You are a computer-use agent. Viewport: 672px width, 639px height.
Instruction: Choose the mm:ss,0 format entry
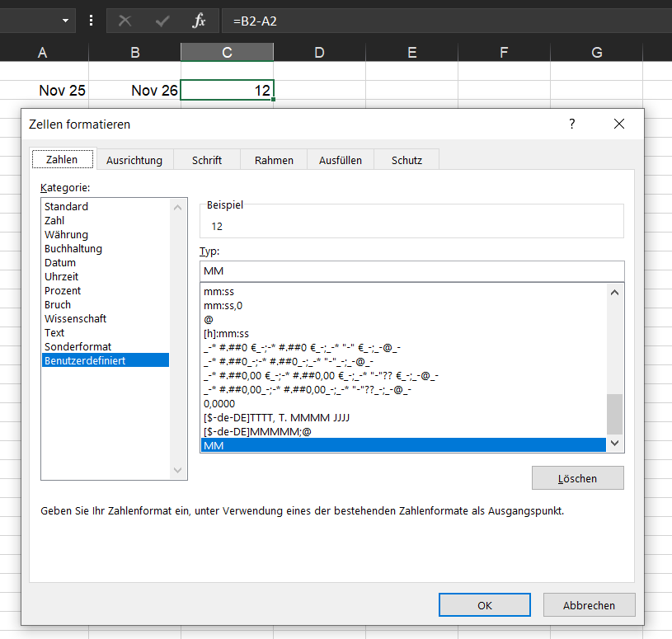coord(403,306)
